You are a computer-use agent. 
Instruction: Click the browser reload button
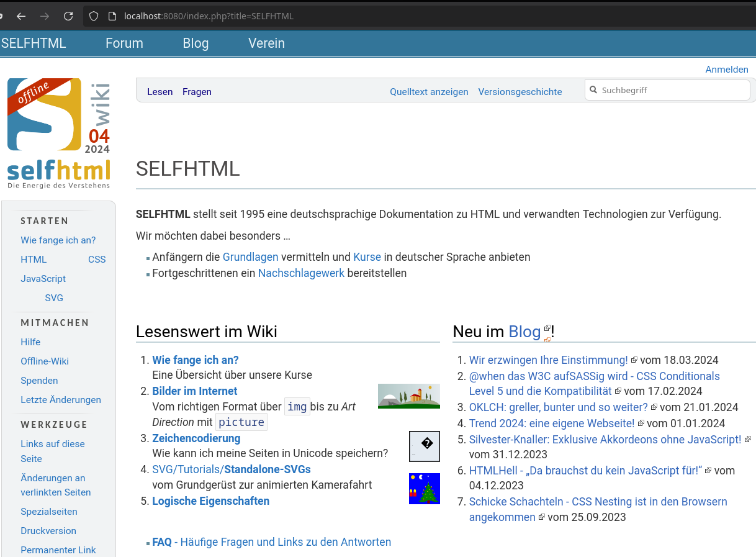pyautogui.click(x=68, y=16)
